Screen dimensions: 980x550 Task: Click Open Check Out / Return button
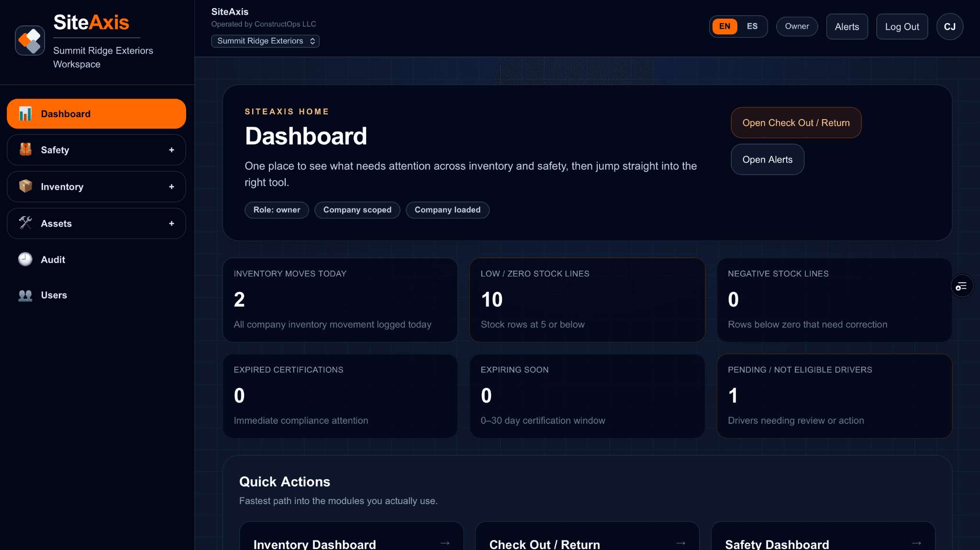pyautogui.click(x=796, y=123)
